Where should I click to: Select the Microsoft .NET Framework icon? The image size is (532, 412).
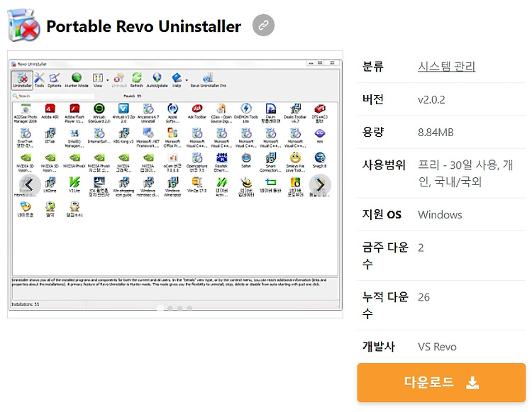pyautogui.click(x=148, y=138)
